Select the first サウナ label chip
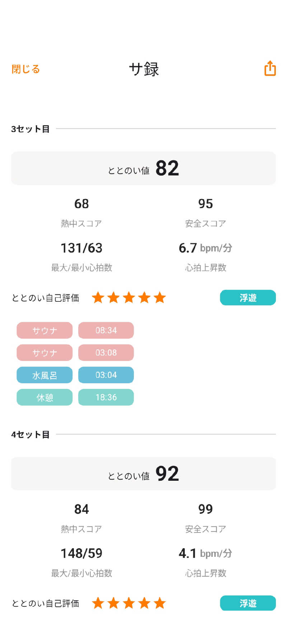Viewport: 287px width, 644px height. 44,330
